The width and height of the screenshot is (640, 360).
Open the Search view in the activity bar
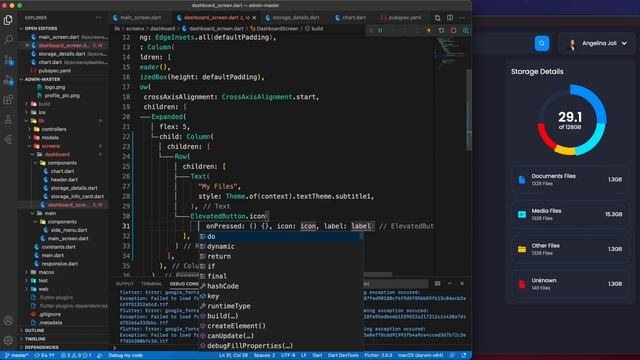(x=8, y=40)
